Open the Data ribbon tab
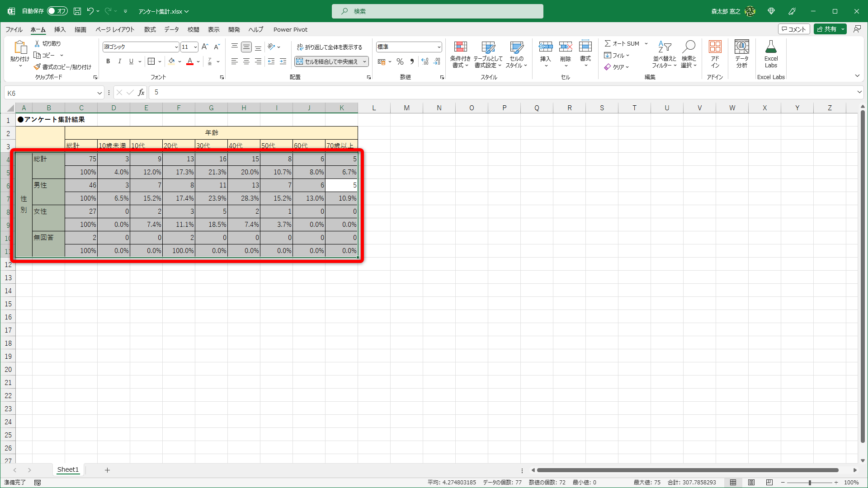The image size is (868, 488). (171, 29)
